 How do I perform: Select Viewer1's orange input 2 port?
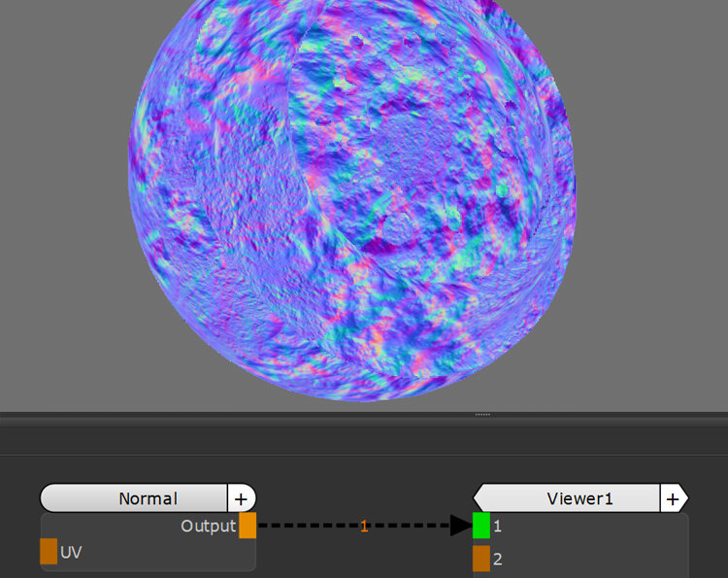481,559
